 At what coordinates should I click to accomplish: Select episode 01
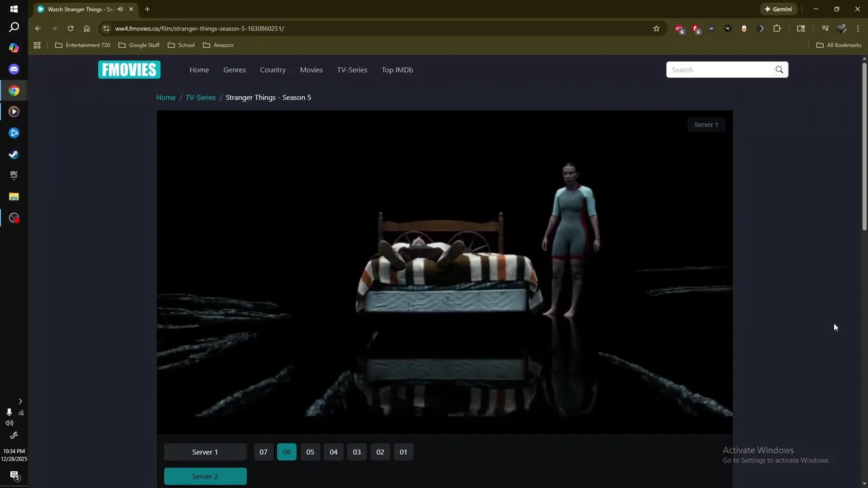(x=403, y=452)
